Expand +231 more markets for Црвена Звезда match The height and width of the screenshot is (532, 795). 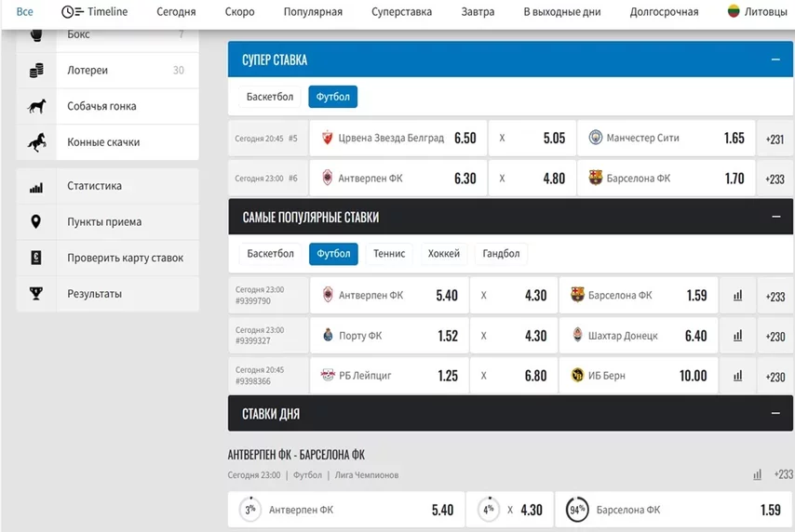[x=775, y=139]
